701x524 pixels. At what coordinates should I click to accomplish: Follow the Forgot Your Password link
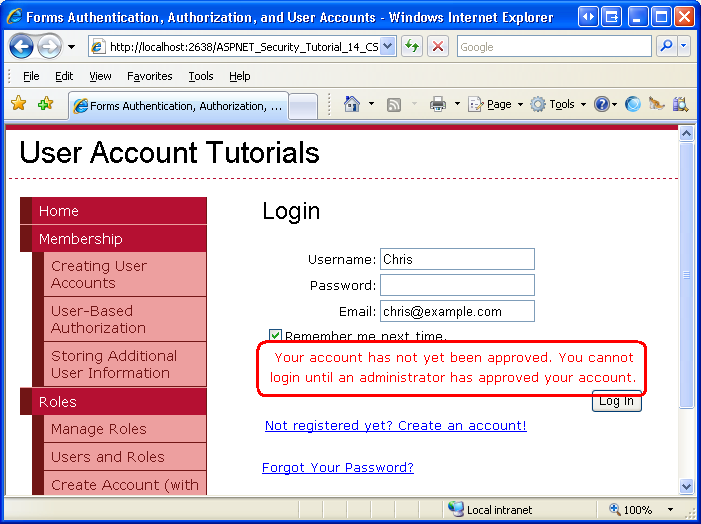pos(338,468)
